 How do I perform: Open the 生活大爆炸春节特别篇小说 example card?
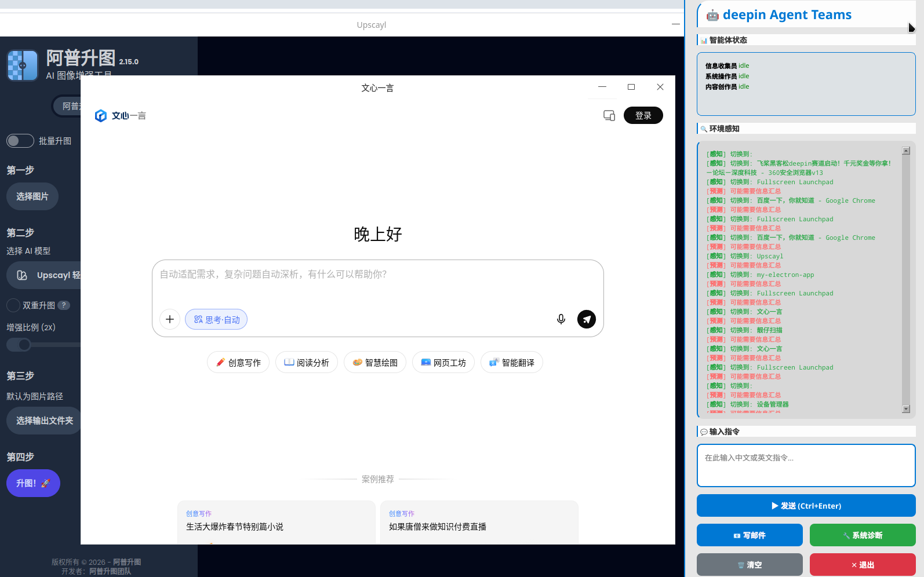click(x=277, y=523)
